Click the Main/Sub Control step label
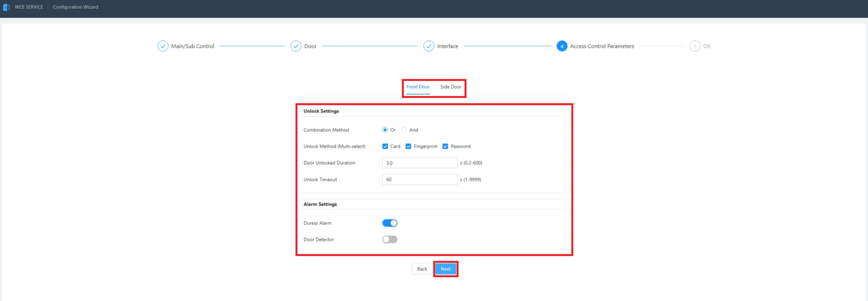 193,46
